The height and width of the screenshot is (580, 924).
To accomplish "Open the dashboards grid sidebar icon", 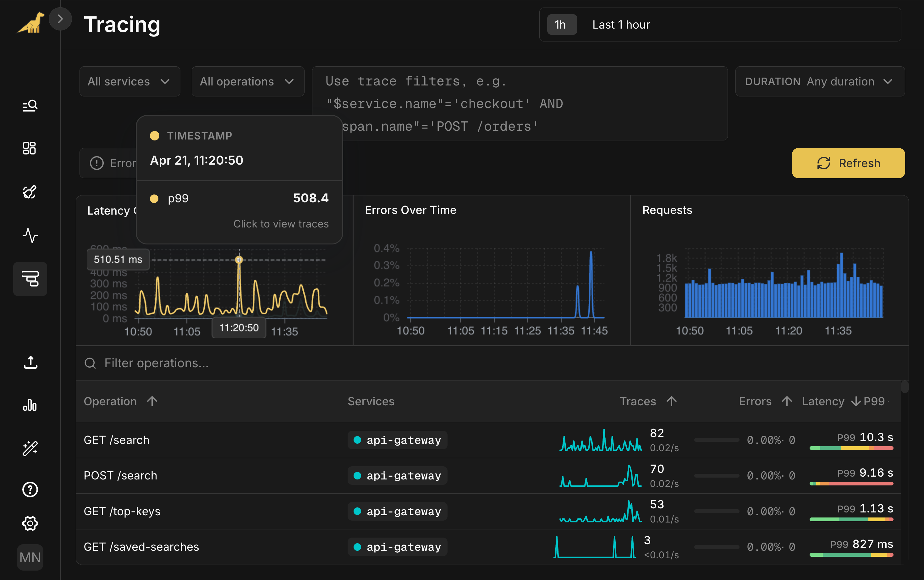I will pos(29,148).
